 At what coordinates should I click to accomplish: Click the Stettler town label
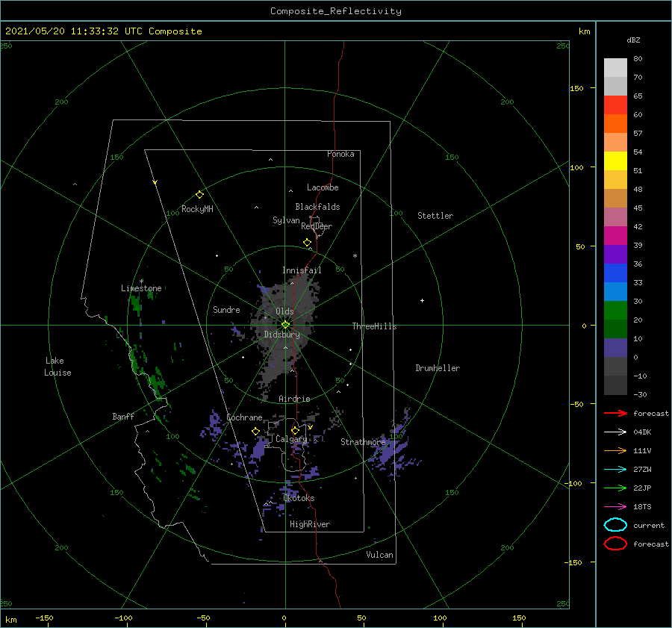[x=435, y=216]
